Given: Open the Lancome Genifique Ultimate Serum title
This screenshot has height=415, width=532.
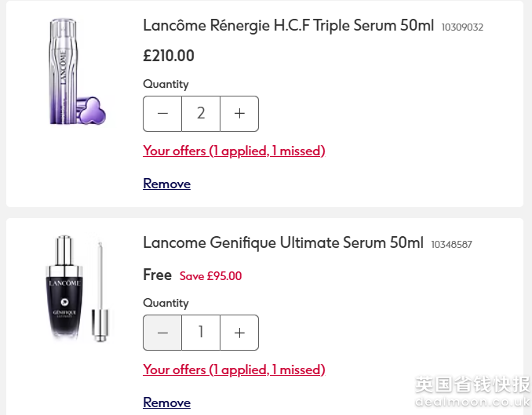Looking at the screenshot, I should 282,243.
